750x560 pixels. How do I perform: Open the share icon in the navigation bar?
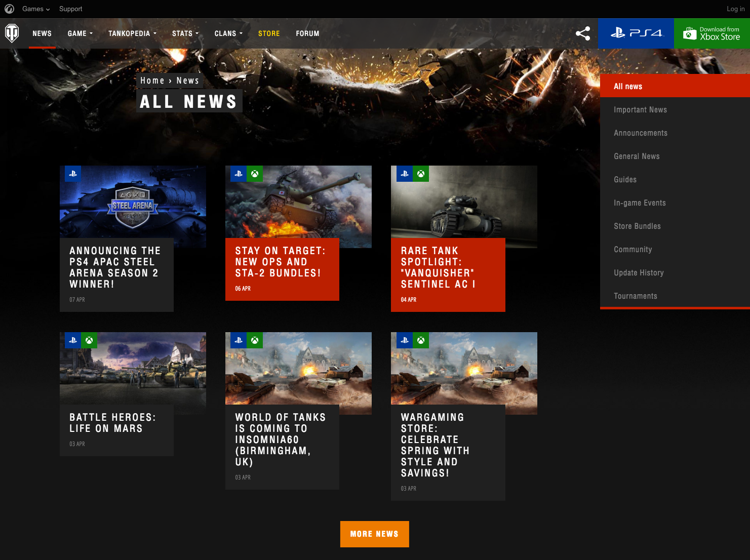click(583, 33)
